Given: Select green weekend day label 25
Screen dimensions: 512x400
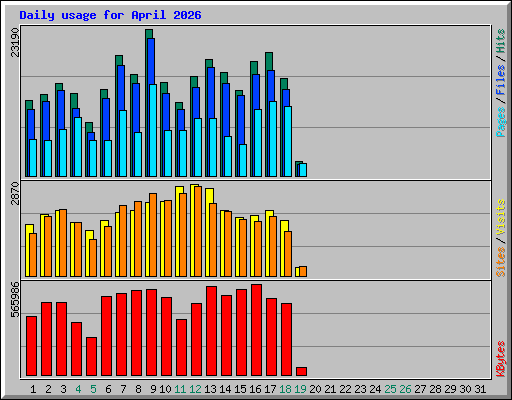Looking at the screenshot, I should pos(390,389).
